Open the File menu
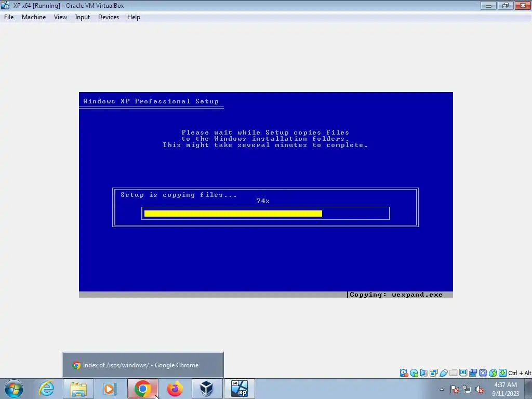This screenshot has width=532, height=399. click(x=9, y=17)
